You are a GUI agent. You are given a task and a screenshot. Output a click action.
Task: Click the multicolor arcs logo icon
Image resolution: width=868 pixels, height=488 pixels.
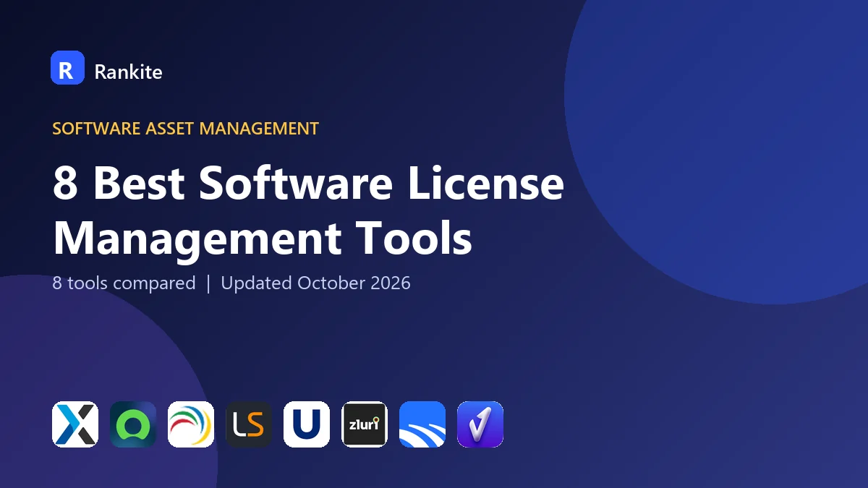191,424
